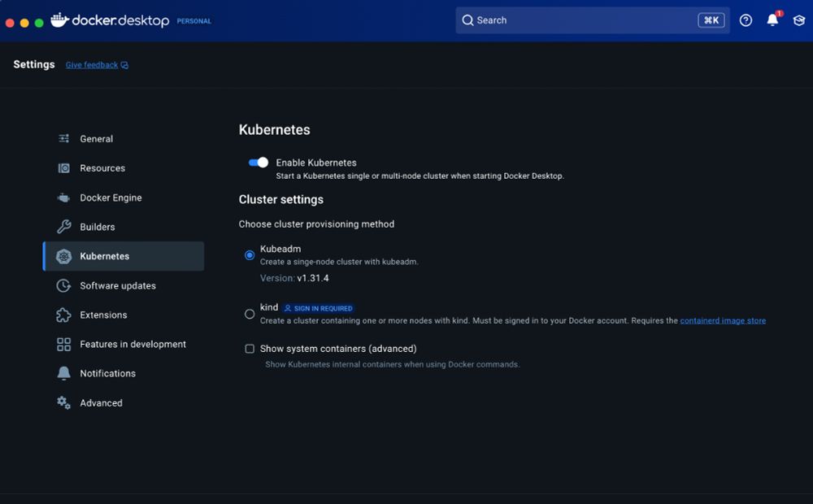Focus the Search input field

point(593,20)
